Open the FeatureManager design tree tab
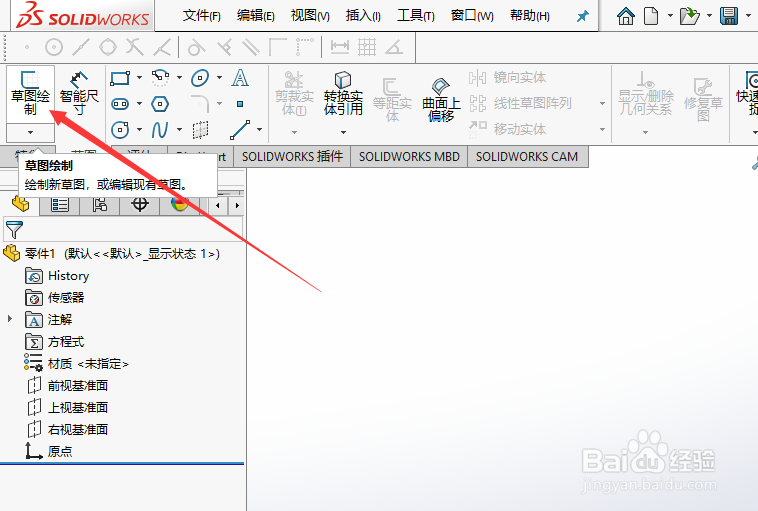The height and width of the screenshot is (511, 758). click(x=20, y=204)
